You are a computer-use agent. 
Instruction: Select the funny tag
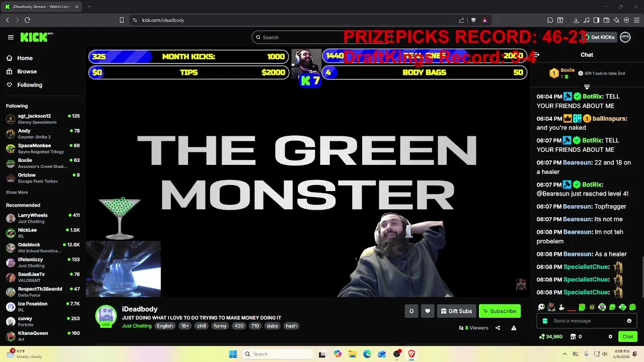pos(220,326)
